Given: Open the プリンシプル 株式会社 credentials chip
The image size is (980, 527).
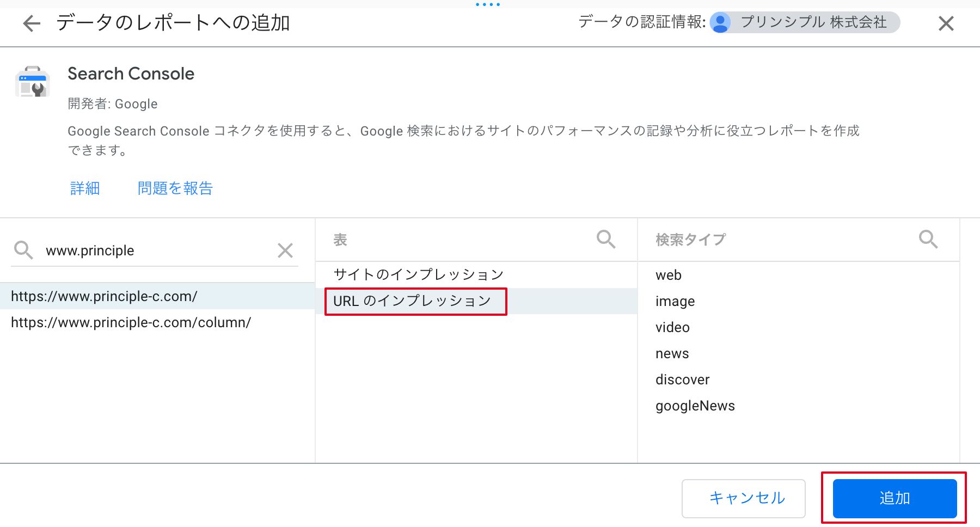Looking at the screenshot, I should tap(805, 22).
